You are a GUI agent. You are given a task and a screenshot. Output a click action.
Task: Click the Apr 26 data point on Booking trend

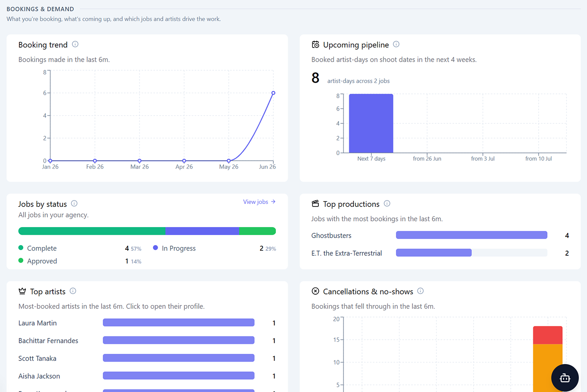tap(184, 161)
